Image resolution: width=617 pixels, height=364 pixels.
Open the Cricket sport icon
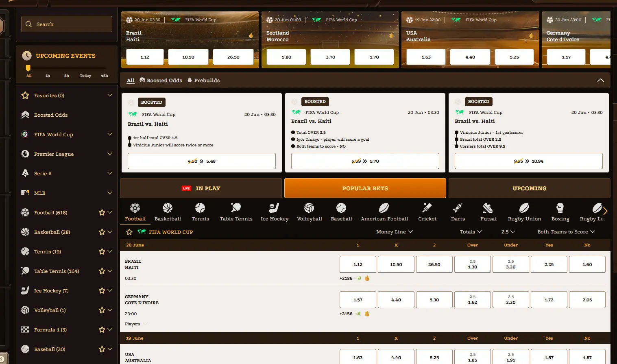(x=427, y=208)
